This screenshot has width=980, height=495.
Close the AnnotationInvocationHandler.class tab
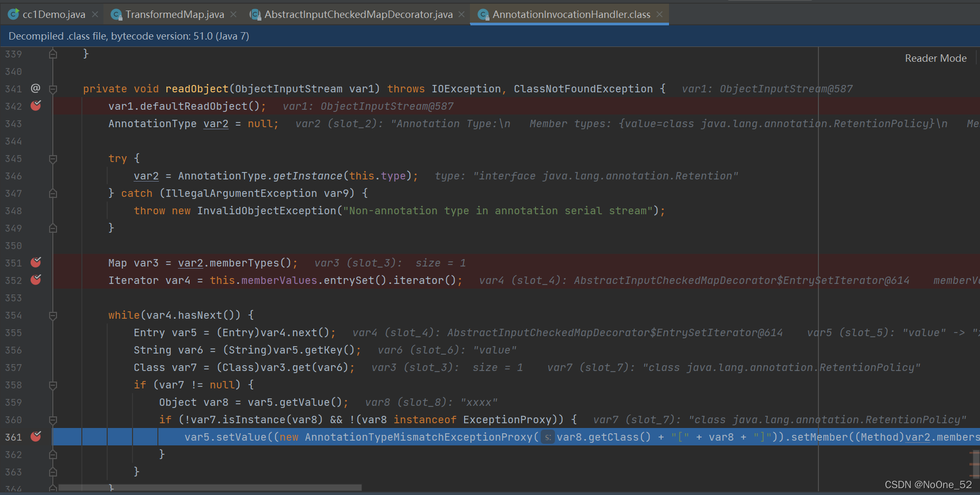[659, 14]
